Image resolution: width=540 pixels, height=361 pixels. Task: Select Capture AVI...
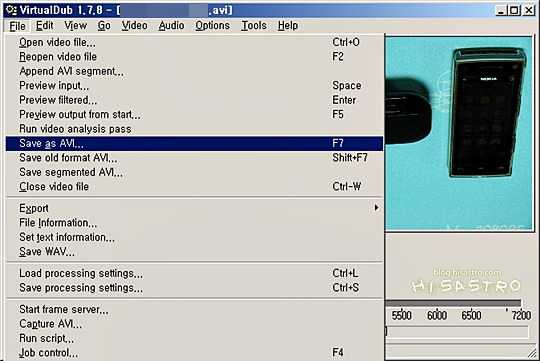pos(194,324)
